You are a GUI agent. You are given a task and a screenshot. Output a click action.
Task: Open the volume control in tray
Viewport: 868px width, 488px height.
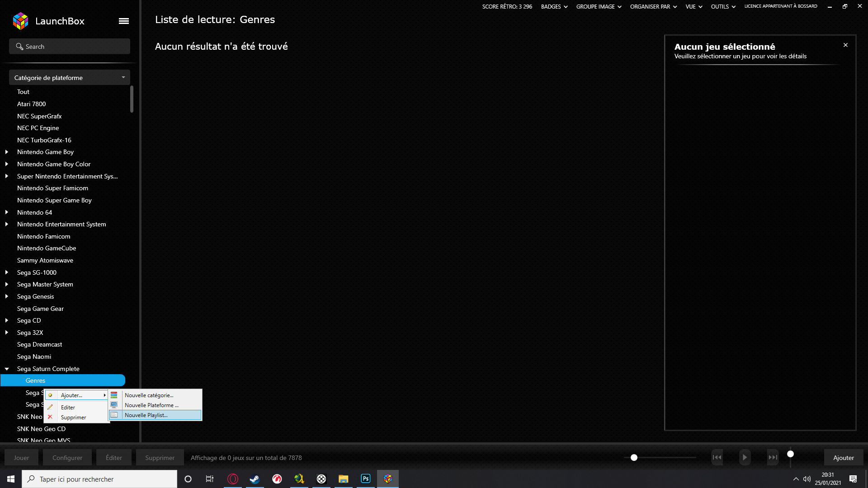[x=807, y=479]
